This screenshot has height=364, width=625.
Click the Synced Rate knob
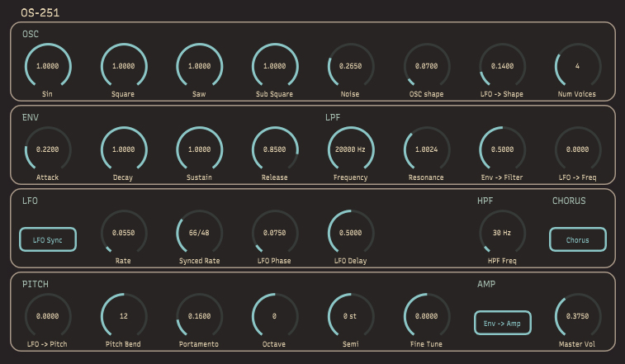199,233
